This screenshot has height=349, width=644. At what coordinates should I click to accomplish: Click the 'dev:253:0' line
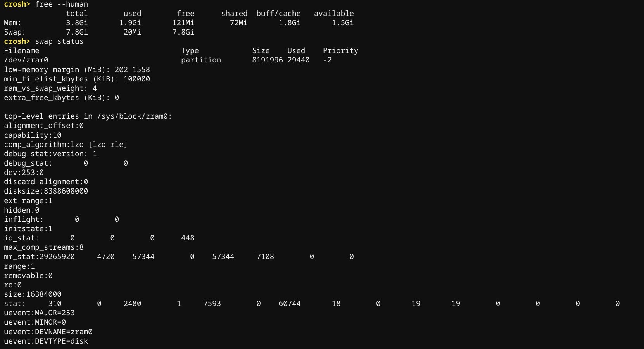tap(24, 173)
